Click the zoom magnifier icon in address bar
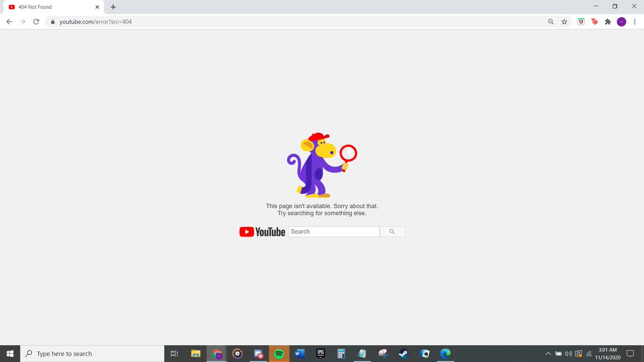644x362 pixels. click(x=551, y=22)
